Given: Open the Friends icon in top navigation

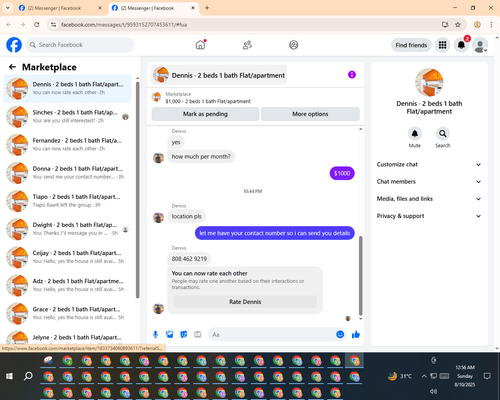Looking at the screenshot, I should click(x=247, y=45).
